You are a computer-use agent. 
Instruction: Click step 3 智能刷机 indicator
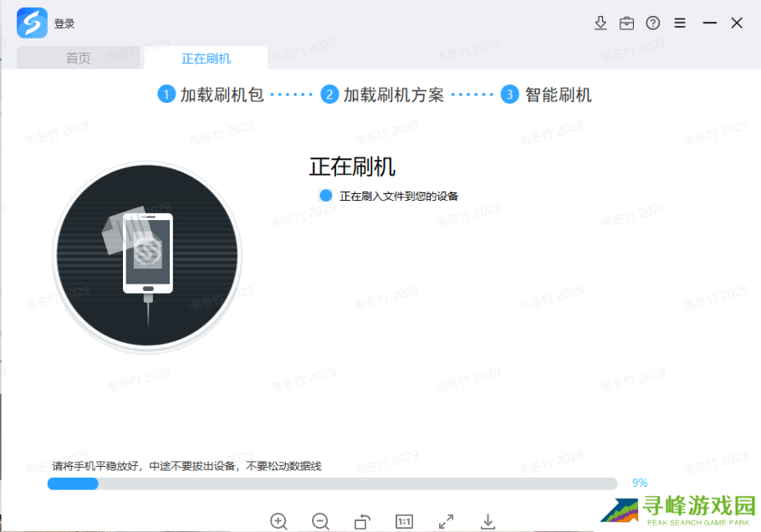(549, 95)
